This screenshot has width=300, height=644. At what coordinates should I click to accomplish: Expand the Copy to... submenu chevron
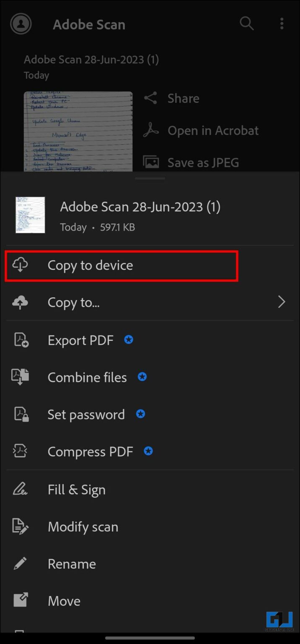282,302
